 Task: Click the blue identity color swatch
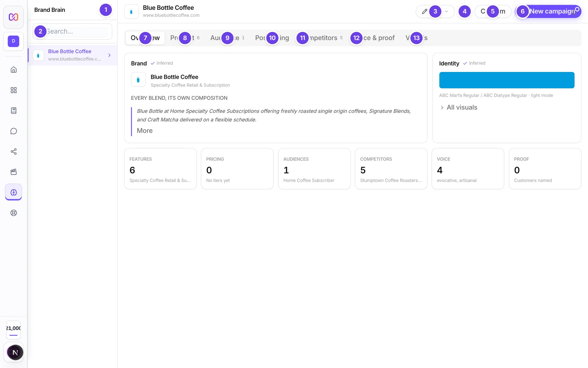pyautogui.click(x=507, y=80)
